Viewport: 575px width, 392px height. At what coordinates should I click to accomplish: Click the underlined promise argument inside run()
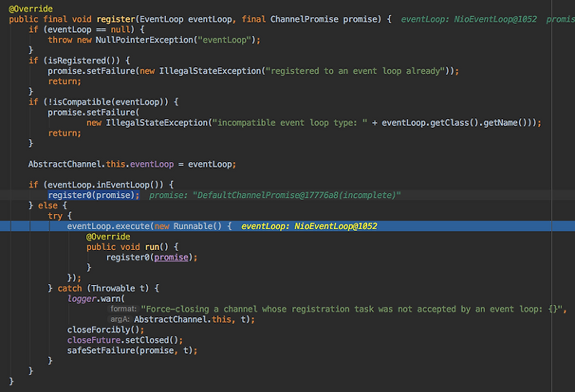pos(171,257)
